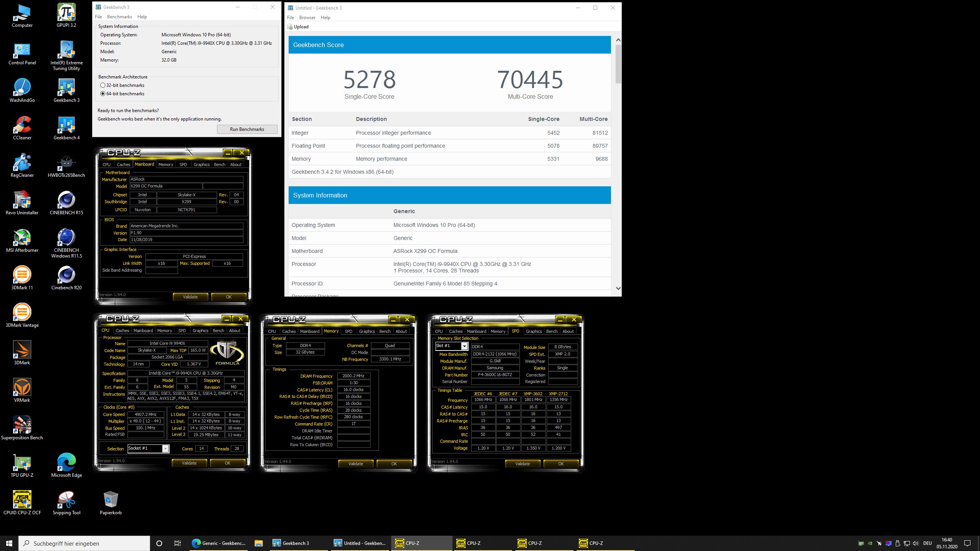Open Revo Uninstaller desktop icon
This screenshot has width=980, height=551.
[x=22, y=203]
